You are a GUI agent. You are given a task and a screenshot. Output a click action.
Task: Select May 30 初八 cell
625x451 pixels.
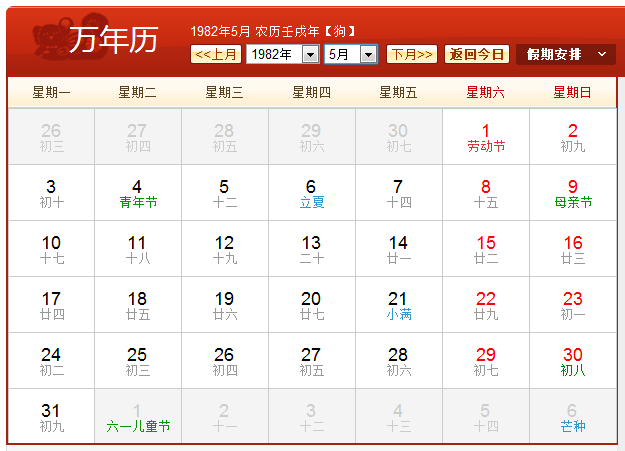(x=573, y=360)
